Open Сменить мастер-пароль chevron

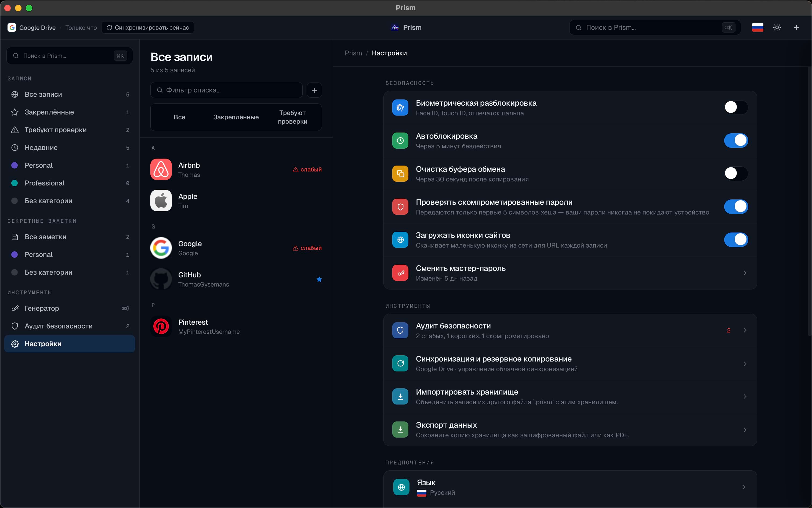[x=745, y=273]
